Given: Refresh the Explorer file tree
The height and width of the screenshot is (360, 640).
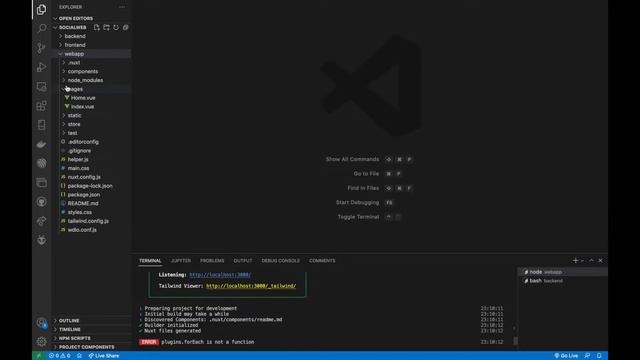Looking at the screenshot, I should click(x=116, y=27).
